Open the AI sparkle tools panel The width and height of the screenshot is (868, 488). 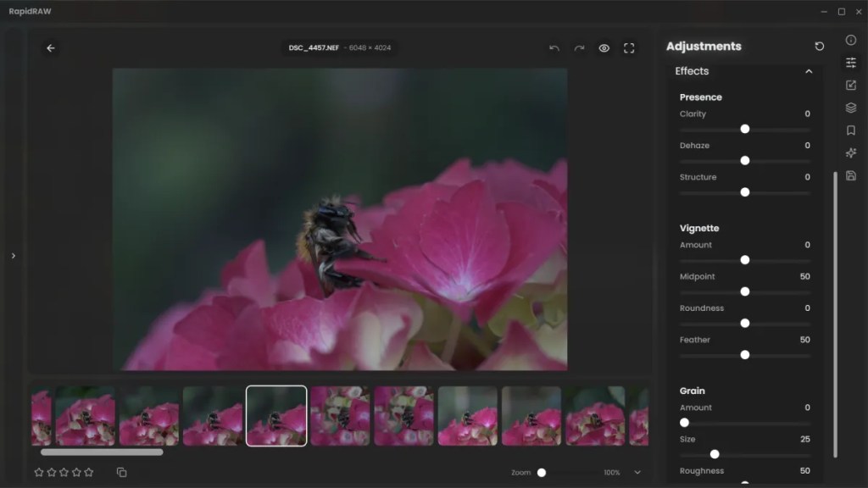[851, 153]
